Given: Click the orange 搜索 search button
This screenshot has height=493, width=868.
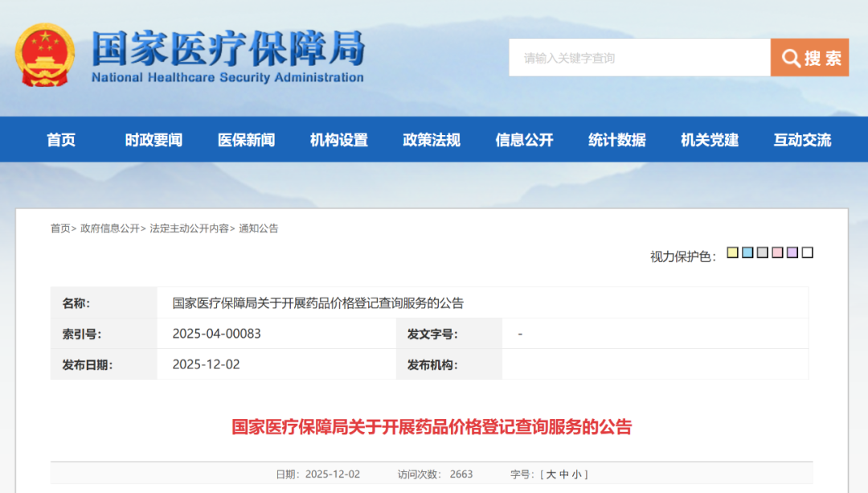Looking at the screenshot, I should click(x=809, y=58).
